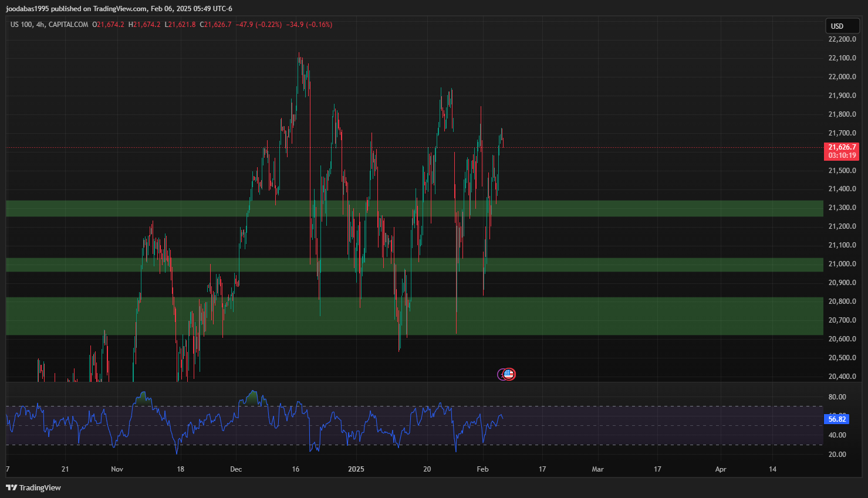The height and width of the screenshot is (498, 868).
Task: Click the purple lightning event marker
Action: tap(501, 374)
